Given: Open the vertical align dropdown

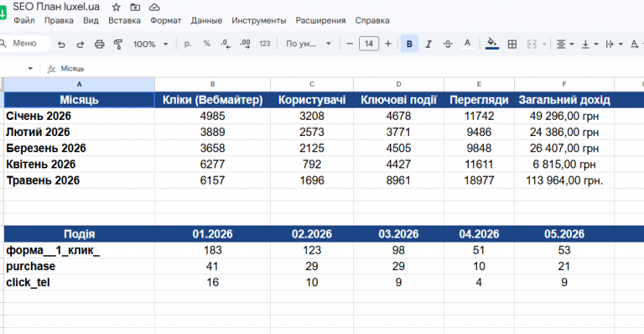Looking at the screenshot, I should pos(589,44).
